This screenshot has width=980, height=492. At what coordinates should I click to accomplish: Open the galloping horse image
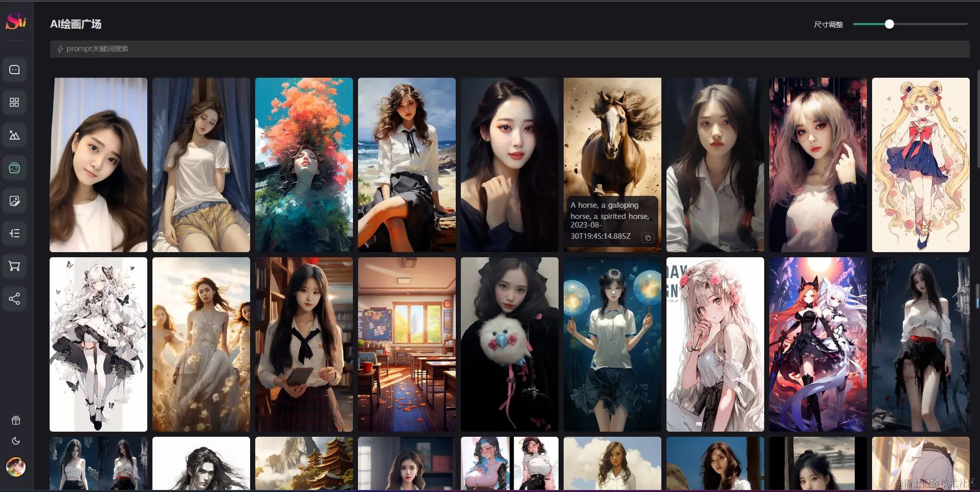[612, 165]
